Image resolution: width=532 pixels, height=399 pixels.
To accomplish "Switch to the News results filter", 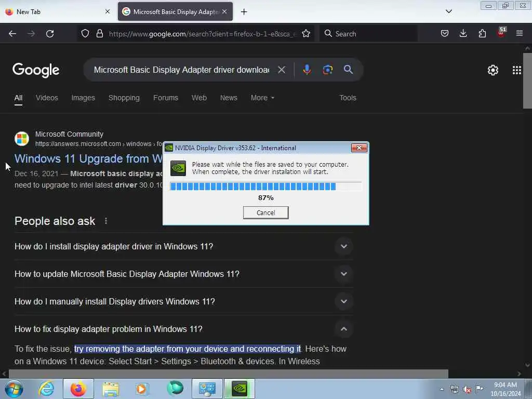I will (229, 98).
